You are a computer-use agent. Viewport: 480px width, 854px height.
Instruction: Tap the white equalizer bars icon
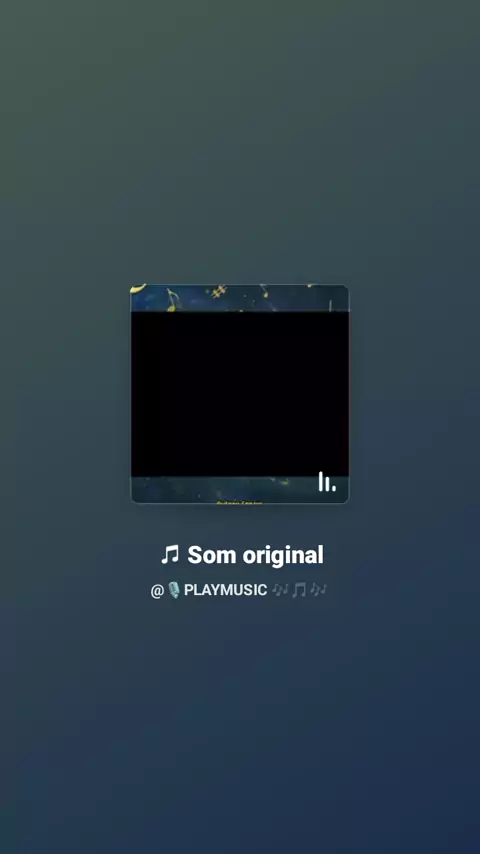coord(327,481)
